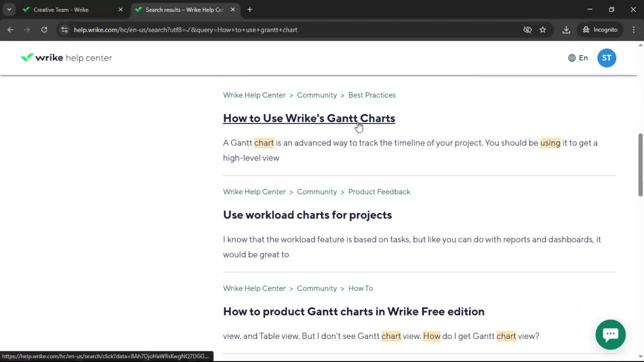Image resolution: width=644 pixels, height=362 pixels.
Task: Open a new browser tab
Action: pos(250,10)
